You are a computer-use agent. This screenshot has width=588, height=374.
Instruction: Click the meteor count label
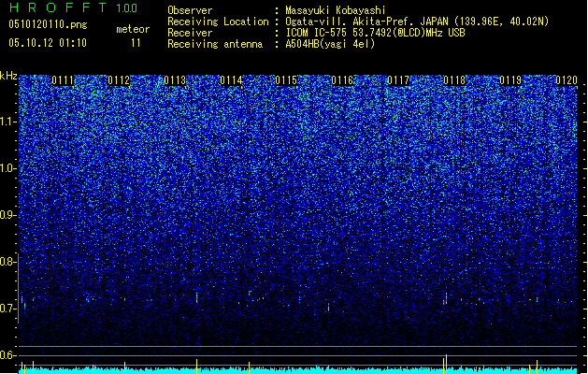(133, 29)
